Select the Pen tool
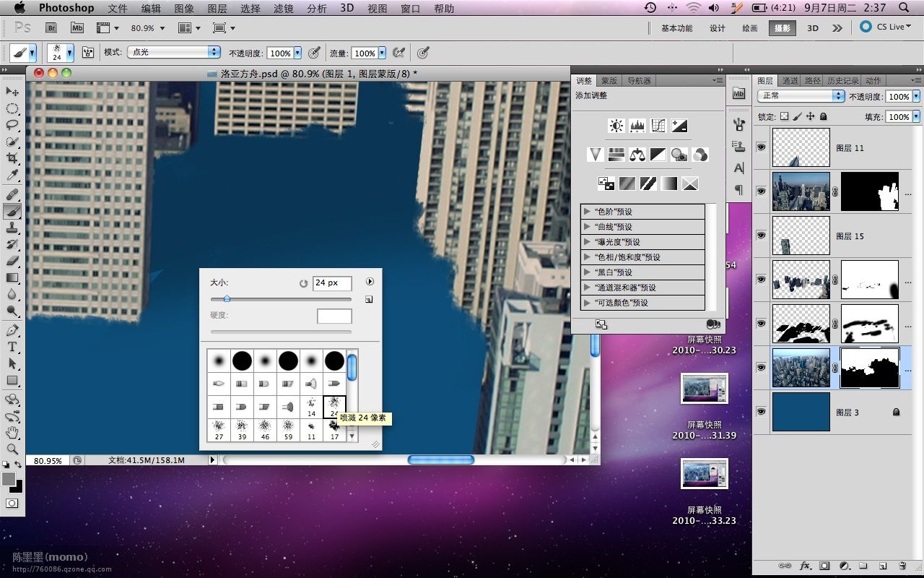The height and width of the screenshot is (578, 924). (x=12, y=330)
